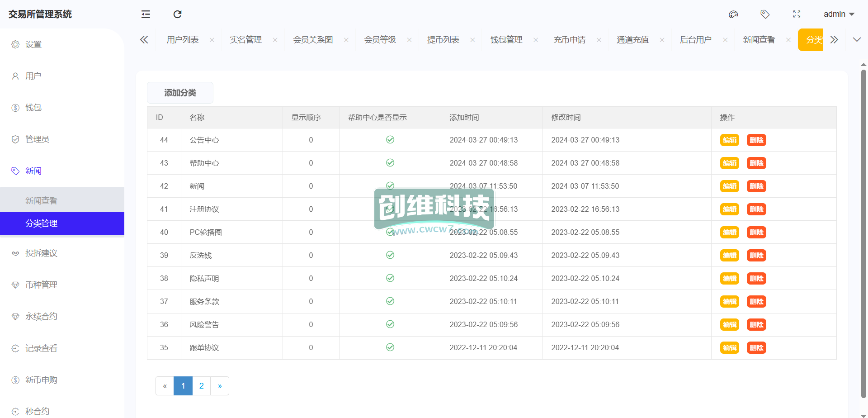The image size is (868, 418).
Task: Open the theme palette icon
Action: [x=733, y=14]
